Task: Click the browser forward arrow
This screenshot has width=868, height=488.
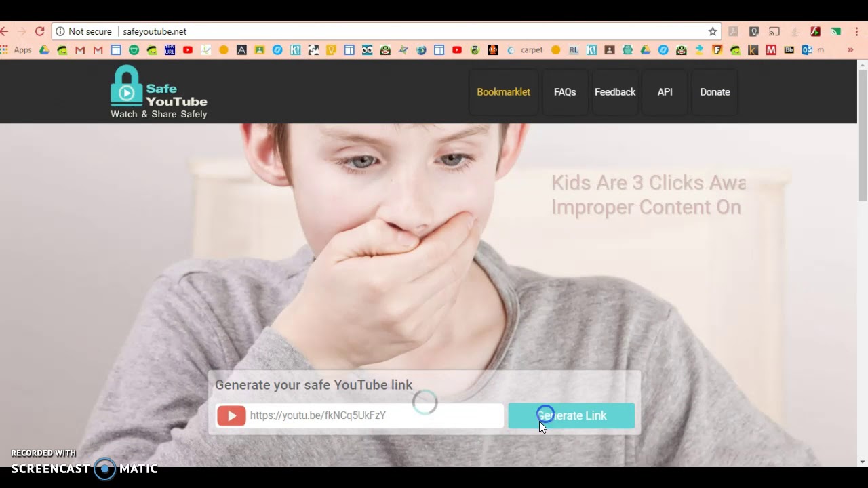Action: tap(22, 31)
